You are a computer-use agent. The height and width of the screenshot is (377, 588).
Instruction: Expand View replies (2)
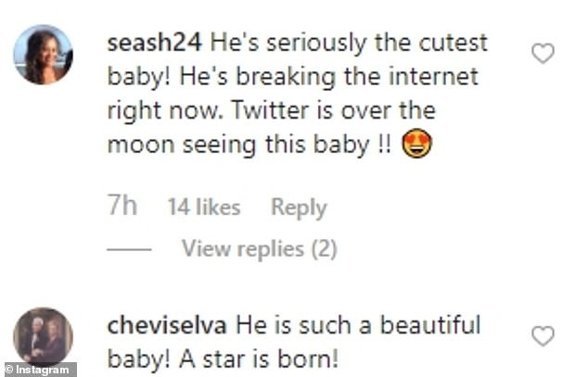(x=259, y=249)
